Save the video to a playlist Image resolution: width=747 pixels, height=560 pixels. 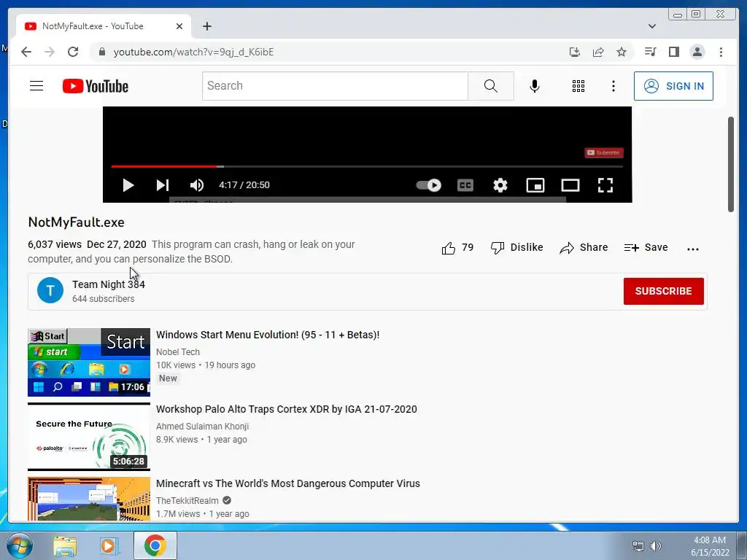[x=646, y=248]
